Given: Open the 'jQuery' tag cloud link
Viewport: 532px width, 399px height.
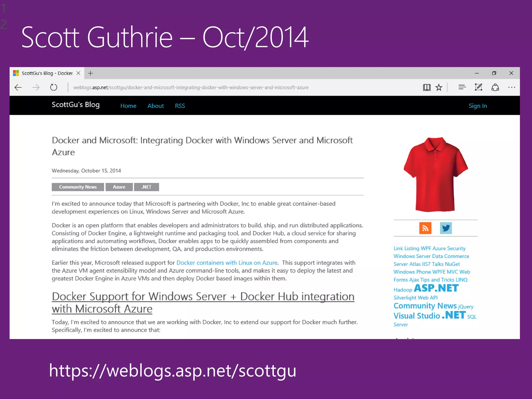Looking at the screenshot, I should pos(466,307).
